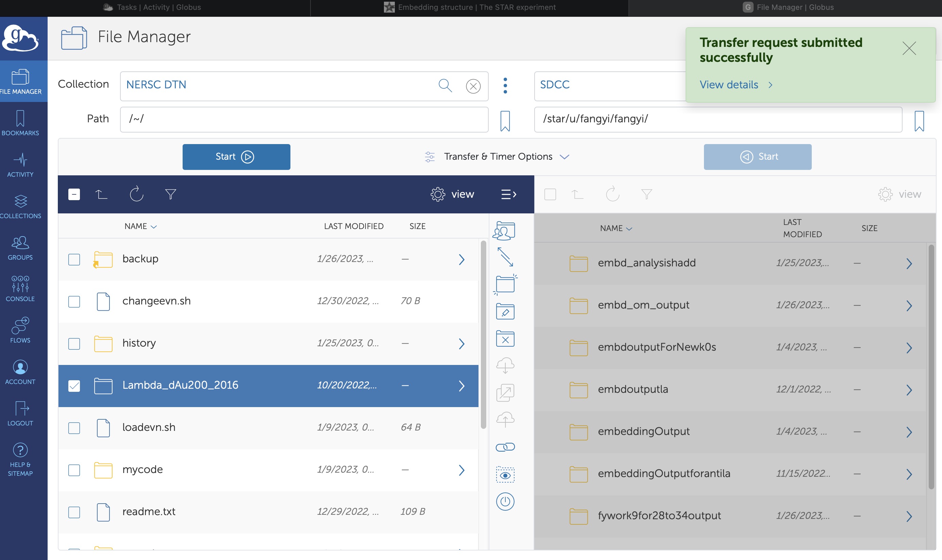
Task: Sort right pane by NAME
Action: pyautogui.click(x=616, y=228)
